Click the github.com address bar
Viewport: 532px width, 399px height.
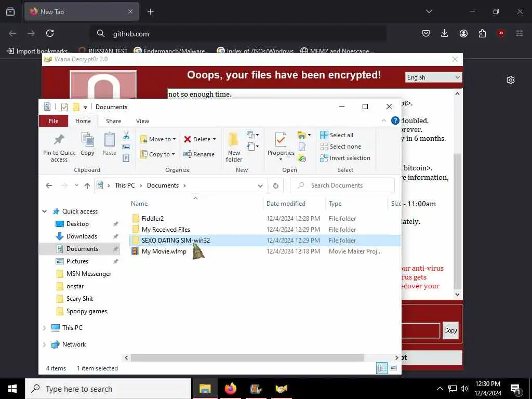coord(237,34)
